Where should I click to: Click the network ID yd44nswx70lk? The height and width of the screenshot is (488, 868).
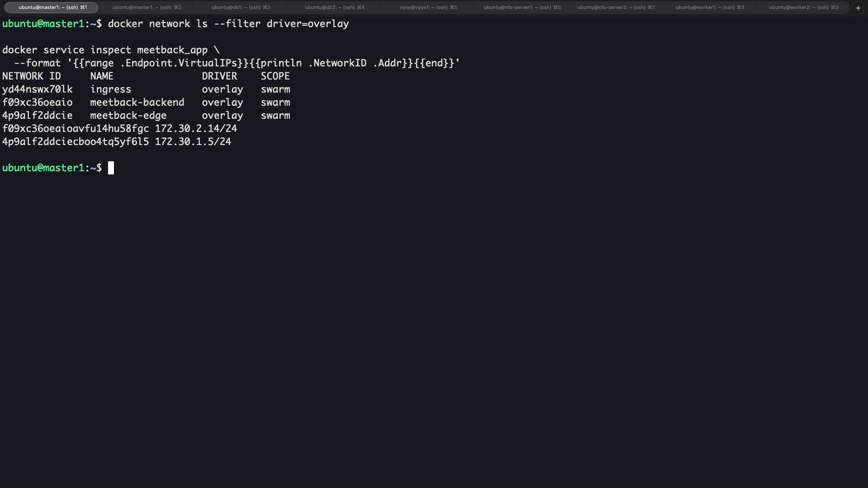coord(38,89)
